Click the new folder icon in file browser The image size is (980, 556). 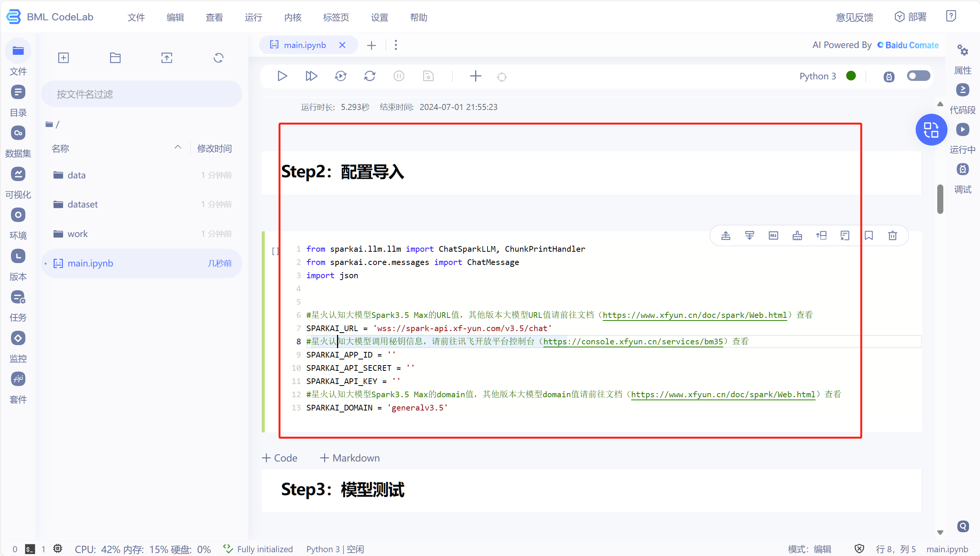(x=115, y=58)
